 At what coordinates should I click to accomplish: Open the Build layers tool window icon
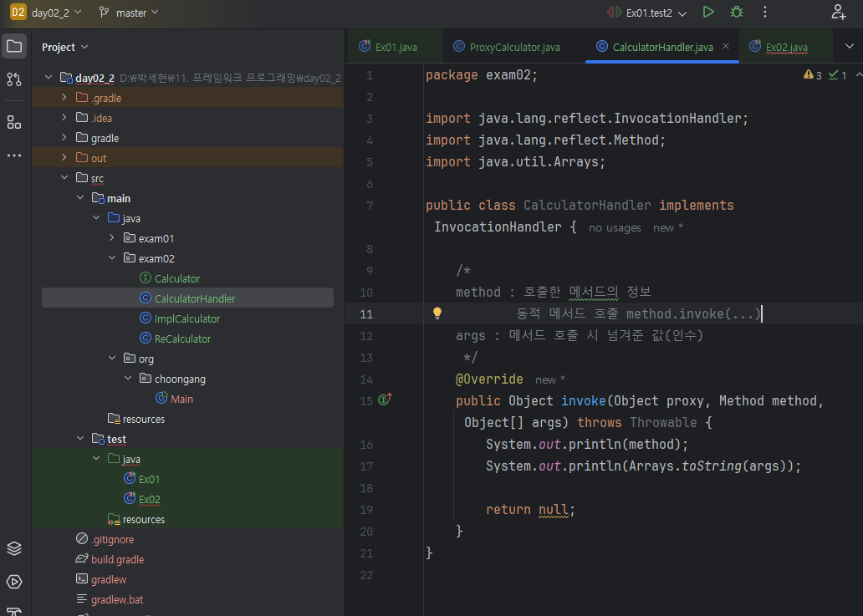point(14,548)
